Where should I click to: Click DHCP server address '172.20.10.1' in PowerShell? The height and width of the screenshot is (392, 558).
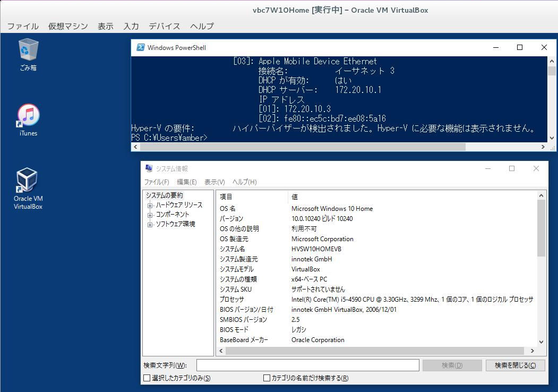pos(358,90)
